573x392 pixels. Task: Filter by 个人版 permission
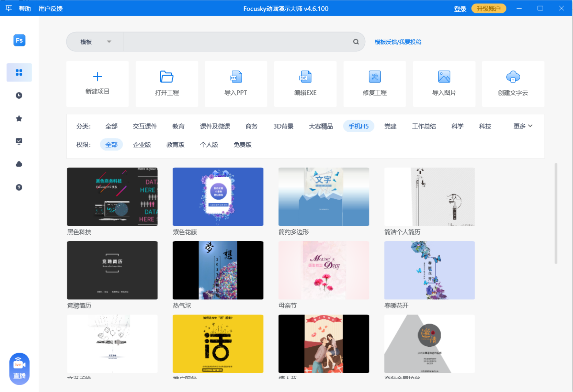pyautogui.click(x=209, y=145)
